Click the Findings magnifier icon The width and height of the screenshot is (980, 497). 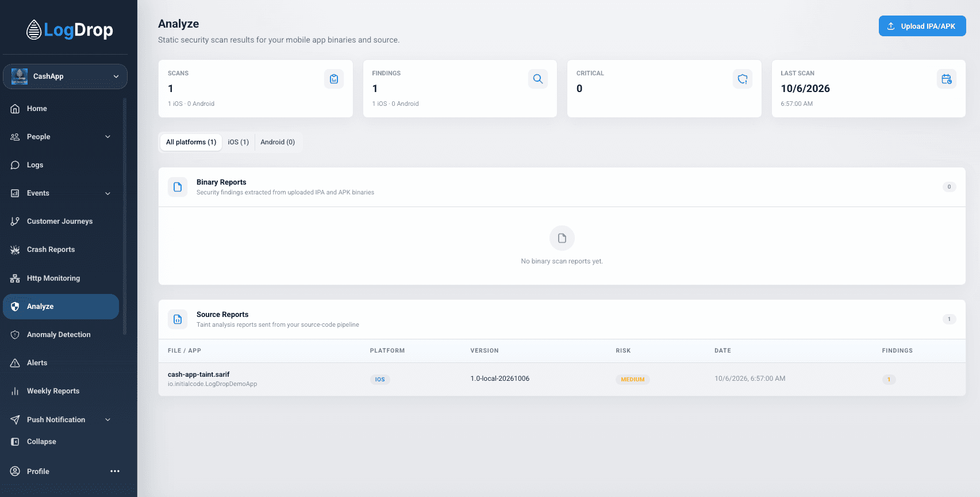point(538,79)
